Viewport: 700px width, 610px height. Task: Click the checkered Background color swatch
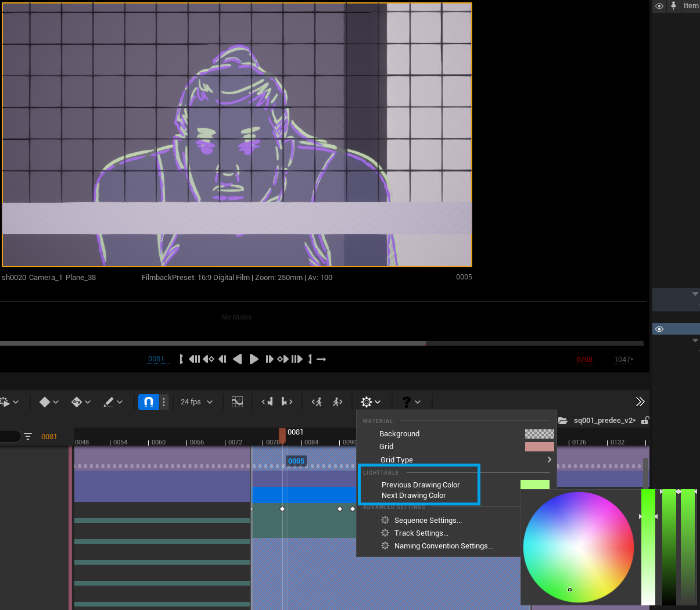(540, 433)
